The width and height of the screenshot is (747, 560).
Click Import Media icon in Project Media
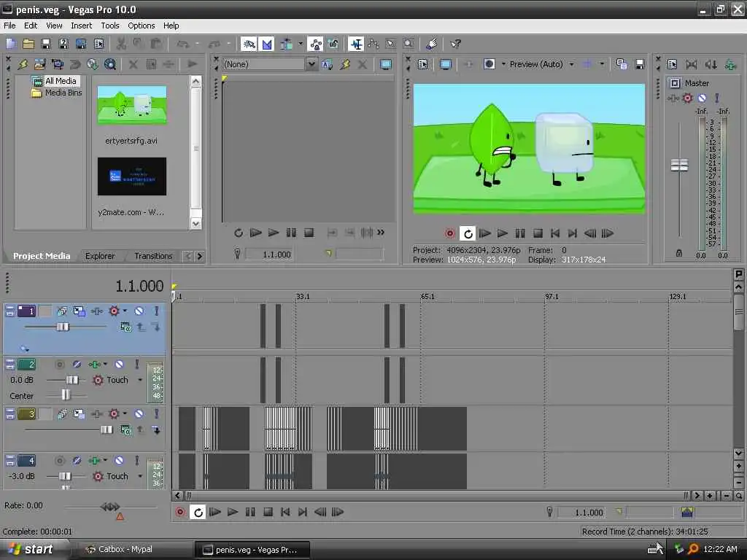coord(39,64)
